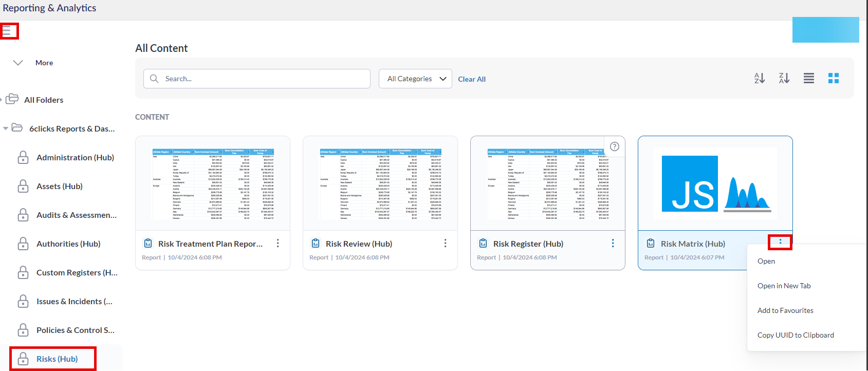Click lock icon beside Assets (Hub)

point(23,186)
